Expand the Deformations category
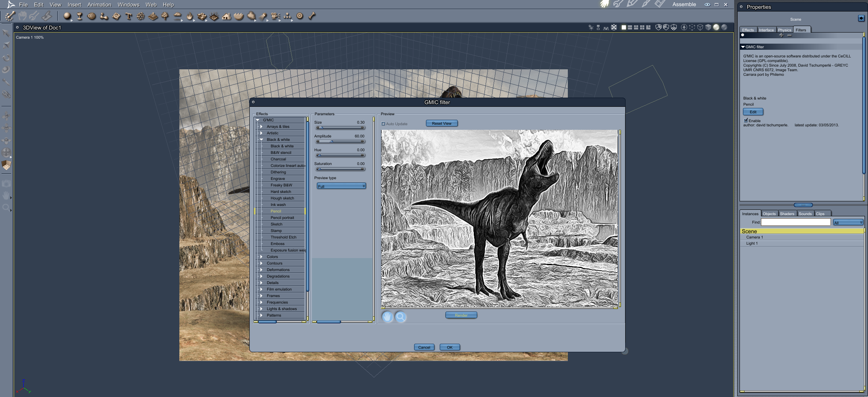 (x=261, y=270)
